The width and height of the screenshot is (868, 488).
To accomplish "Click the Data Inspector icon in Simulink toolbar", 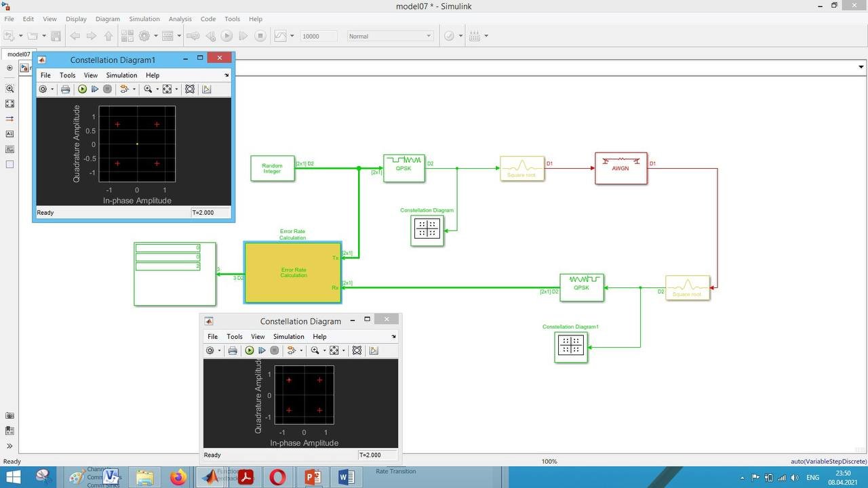I will (281, 36).
